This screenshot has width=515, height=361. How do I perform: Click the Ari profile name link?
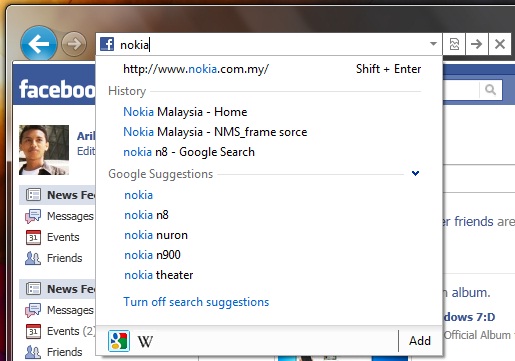point(86,136)
